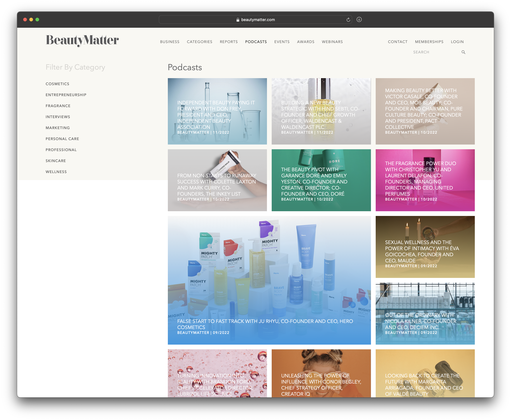Open the Fragrance Power Duo podcast tile

(x=425, y=180)
